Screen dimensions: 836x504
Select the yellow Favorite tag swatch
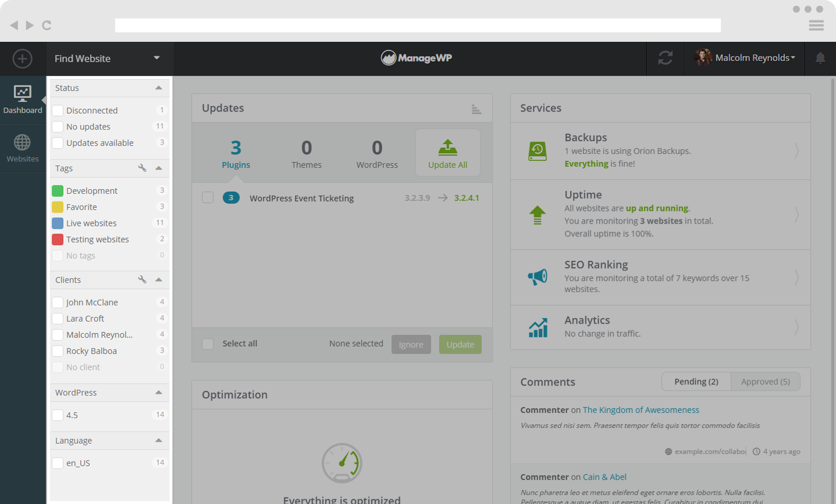click(x=57, y=207)
